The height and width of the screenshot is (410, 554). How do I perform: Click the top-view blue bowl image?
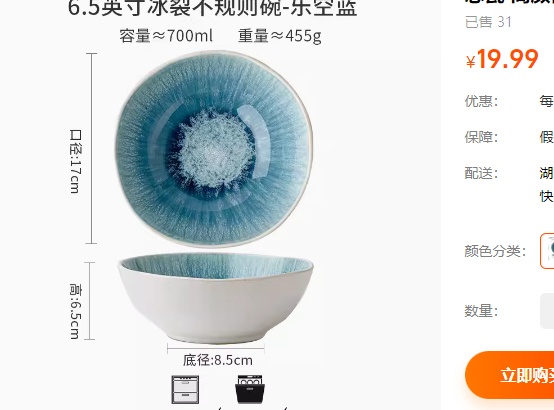[214, 148]
